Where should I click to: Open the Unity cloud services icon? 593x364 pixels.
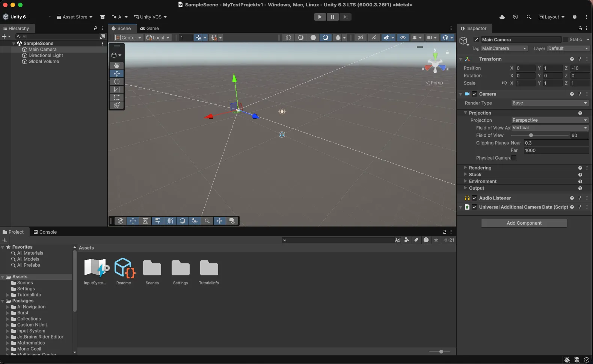click(502, 17)
